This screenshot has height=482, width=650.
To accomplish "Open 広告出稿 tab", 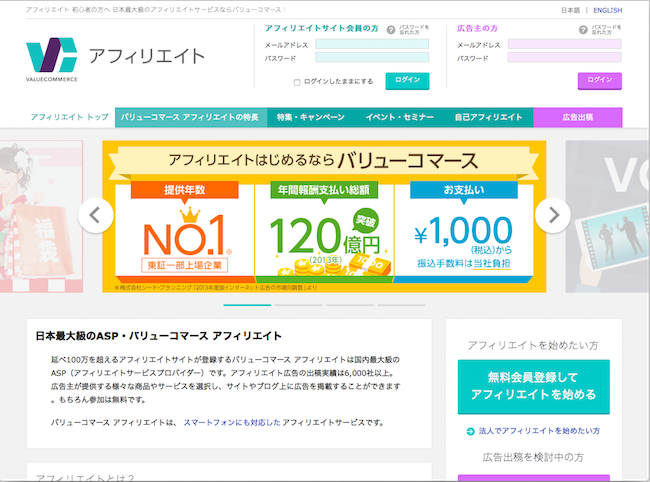I will click(578, 117).
